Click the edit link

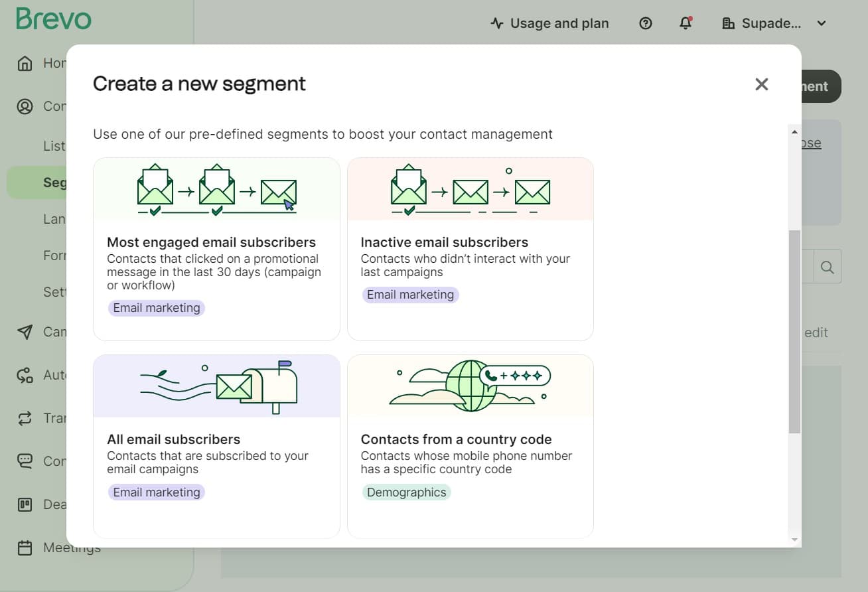(x=816, y=332)
